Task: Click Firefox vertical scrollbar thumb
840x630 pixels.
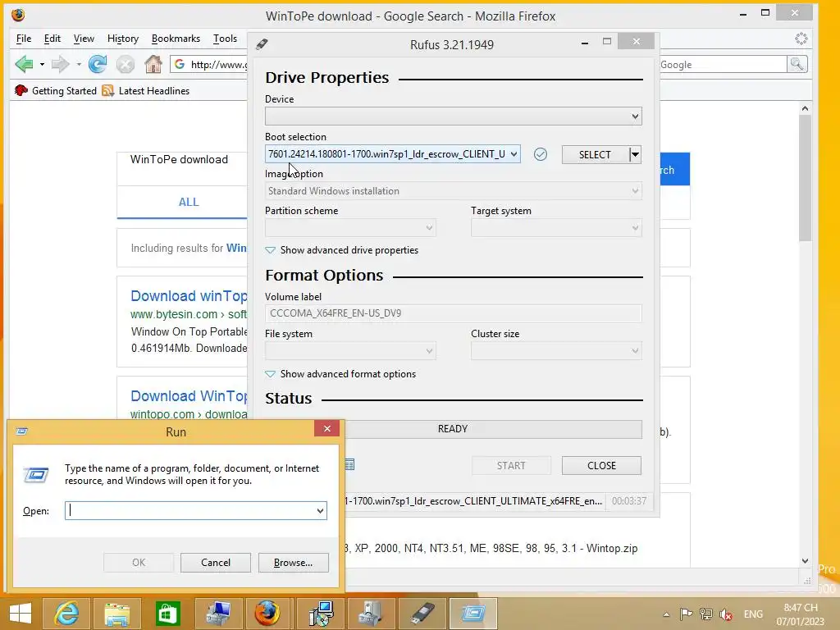Action: 805,178
